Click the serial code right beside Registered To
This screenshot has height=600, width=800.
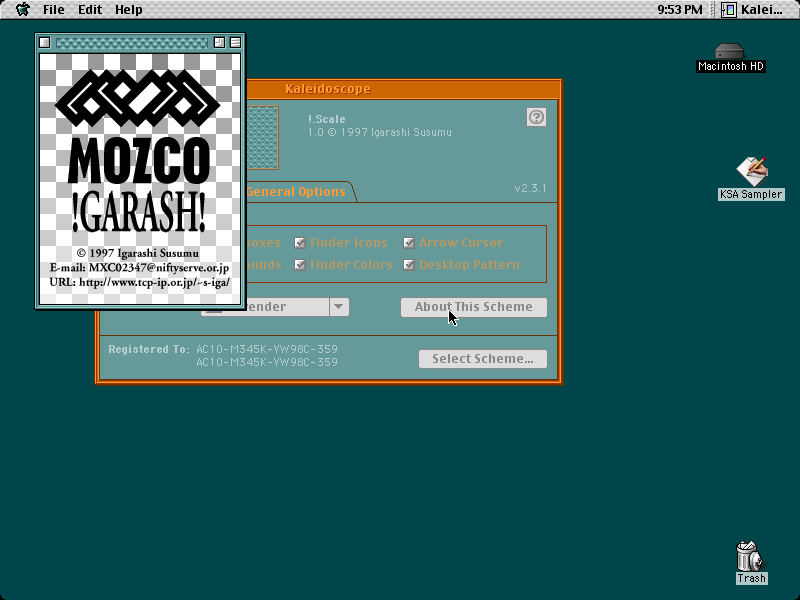point(267,349)
